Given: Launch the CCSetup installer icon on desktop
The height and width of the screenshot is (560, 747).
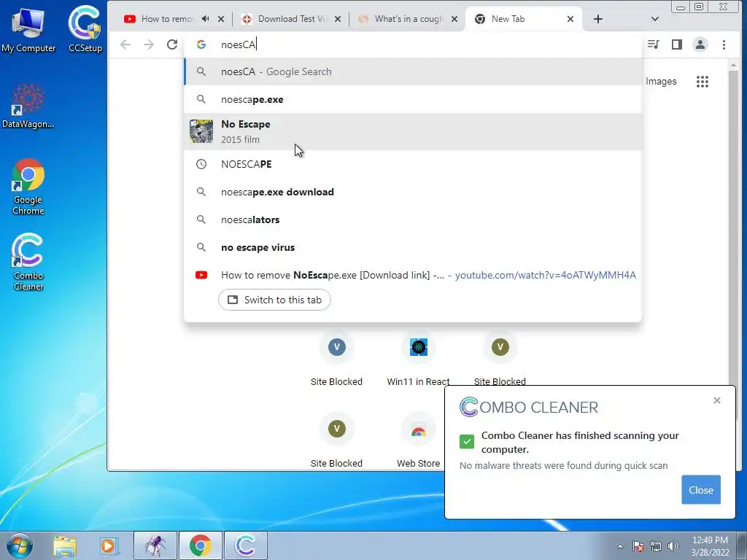Looking at the screenshot, I should pos(85,28).
